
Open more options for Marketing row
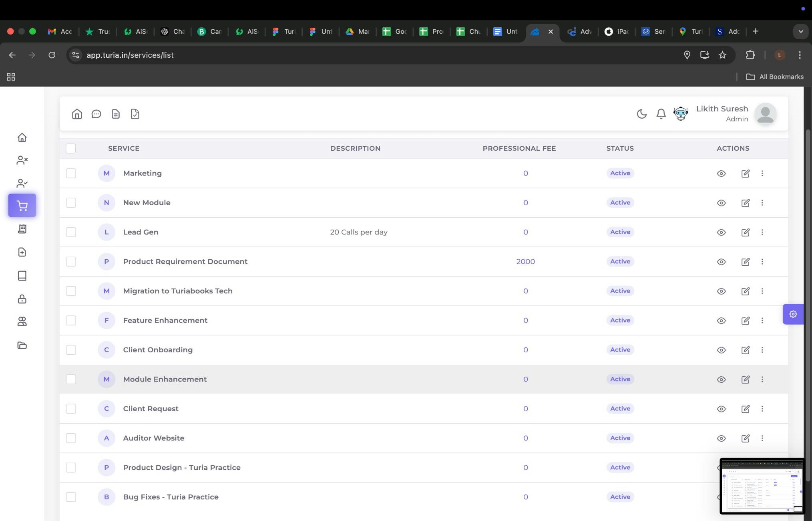coord(762,173)
